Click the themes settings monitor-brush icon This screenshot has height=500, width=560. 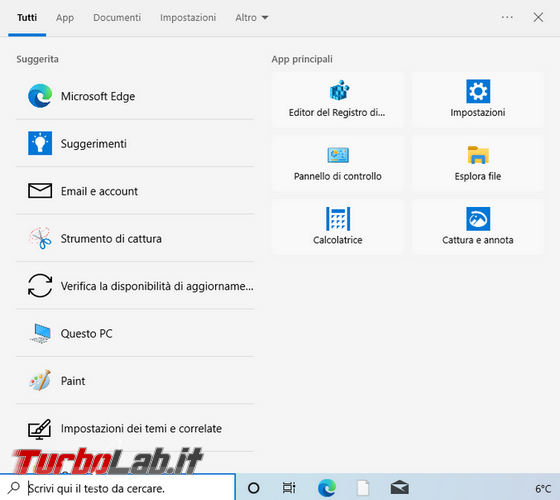coord(40,429)
